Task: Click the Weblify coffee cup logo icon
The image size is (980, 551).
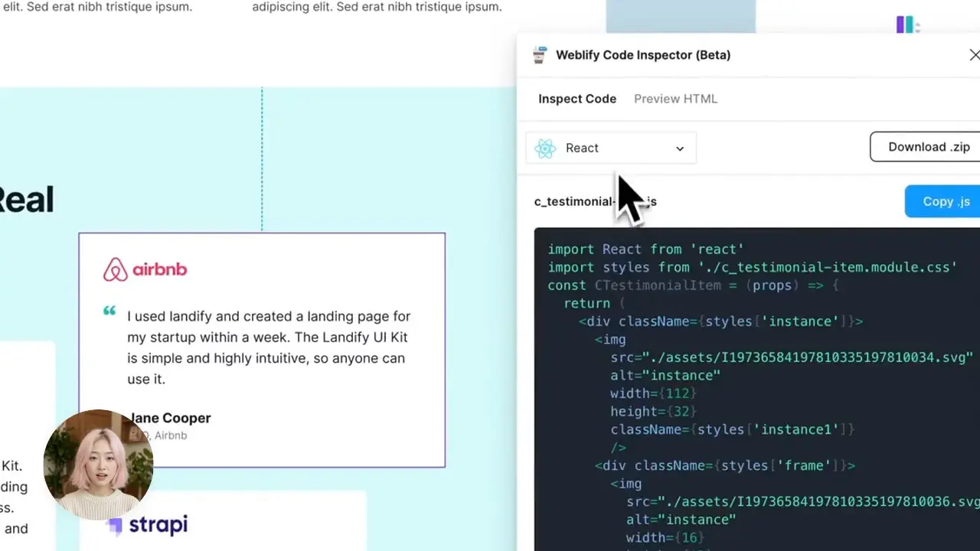Action: (x=540, y=54)
